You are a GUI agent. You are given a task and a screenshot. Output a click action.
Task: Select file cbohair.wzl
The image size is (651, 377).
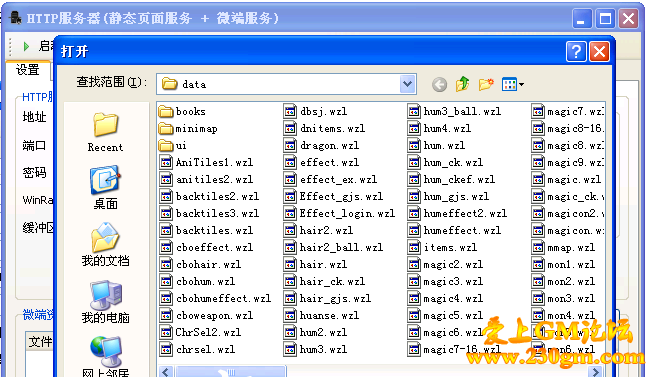pyautogui.click(x=201, y=264)
